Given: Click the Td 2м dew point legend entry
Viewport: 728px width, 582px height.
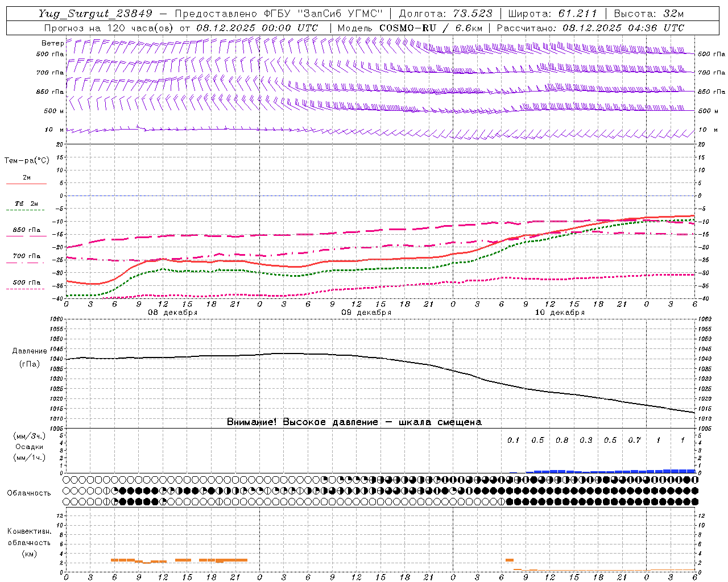Looking at the screenshot, I should [x=26, y=203].
